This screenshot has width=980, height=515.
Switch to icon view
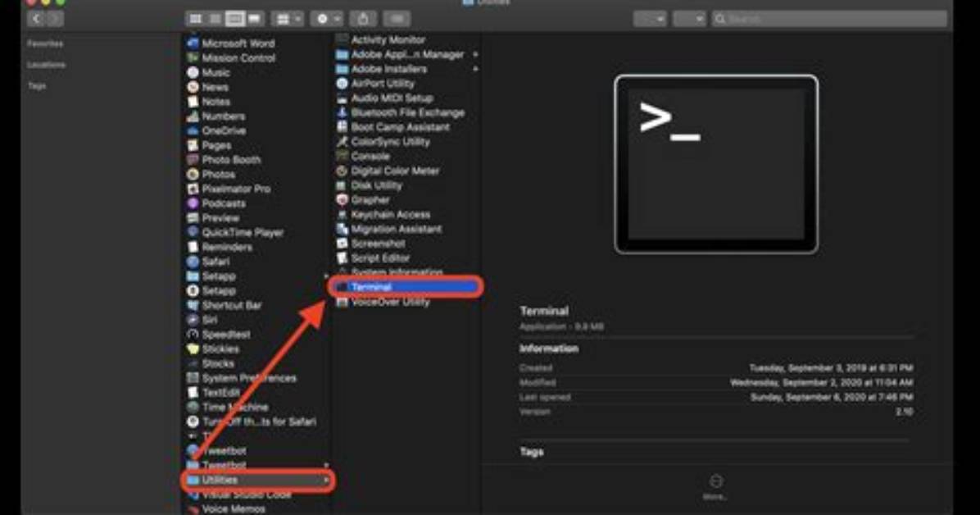pos(195,19)
